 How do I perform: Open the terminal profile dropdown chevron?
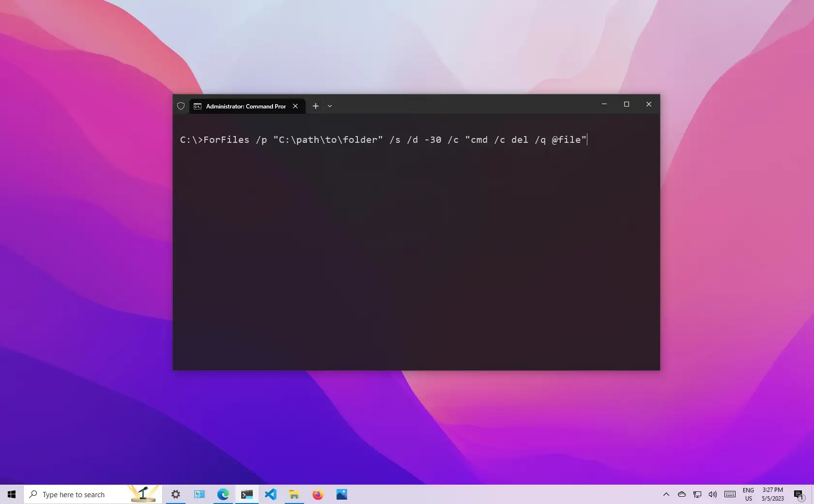(330, 106)
